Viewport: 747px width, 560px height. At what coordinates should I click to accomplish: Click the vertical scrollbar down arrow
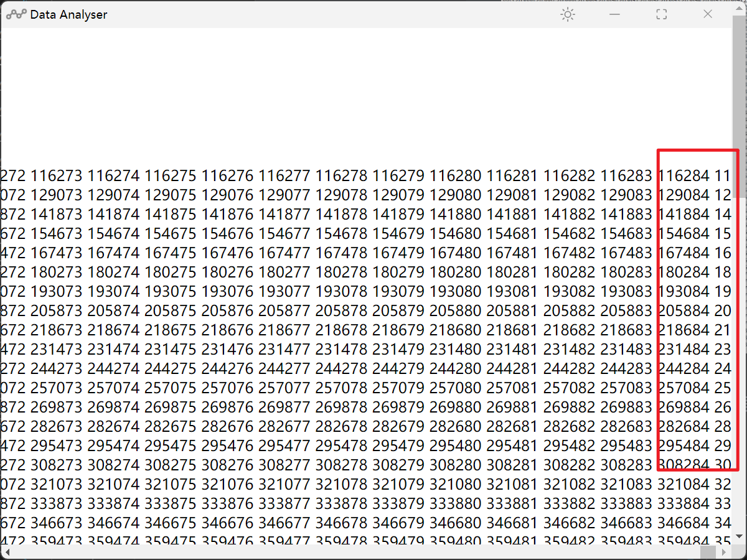click(739, 536)
